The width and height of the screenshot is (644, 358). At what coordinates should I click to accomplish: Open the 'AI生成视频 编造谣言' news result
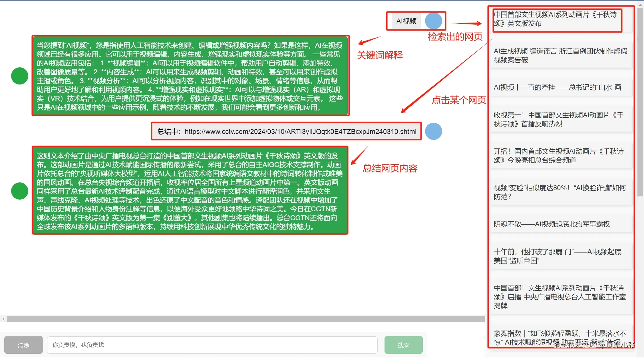coord(560,56)
